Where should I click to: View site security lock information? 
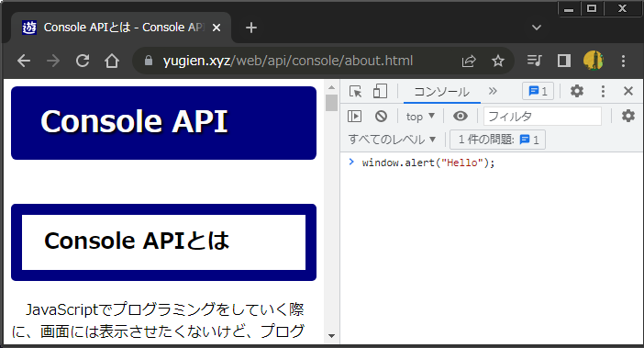coord(149,61)
